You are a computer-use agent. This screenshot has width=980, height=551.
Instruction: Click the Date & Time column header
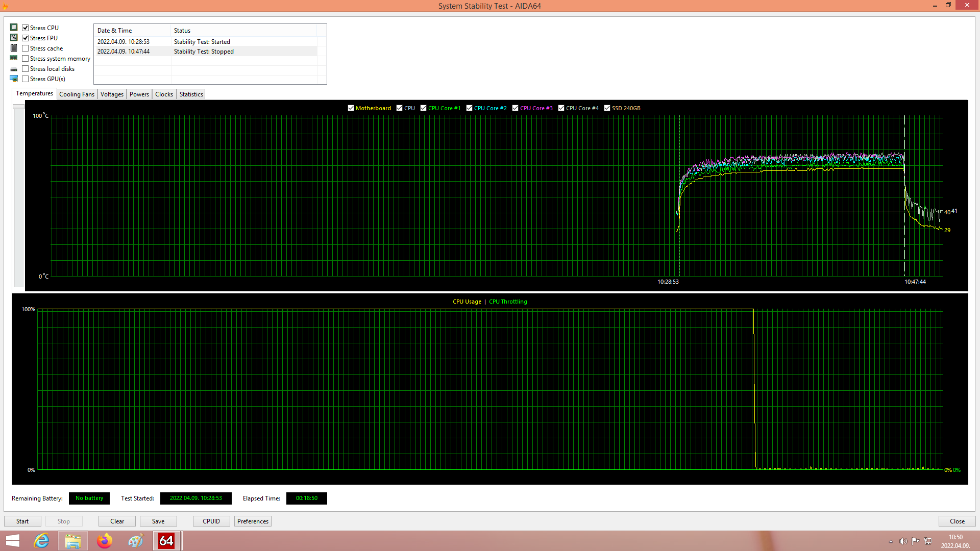[x=133, y=31]
